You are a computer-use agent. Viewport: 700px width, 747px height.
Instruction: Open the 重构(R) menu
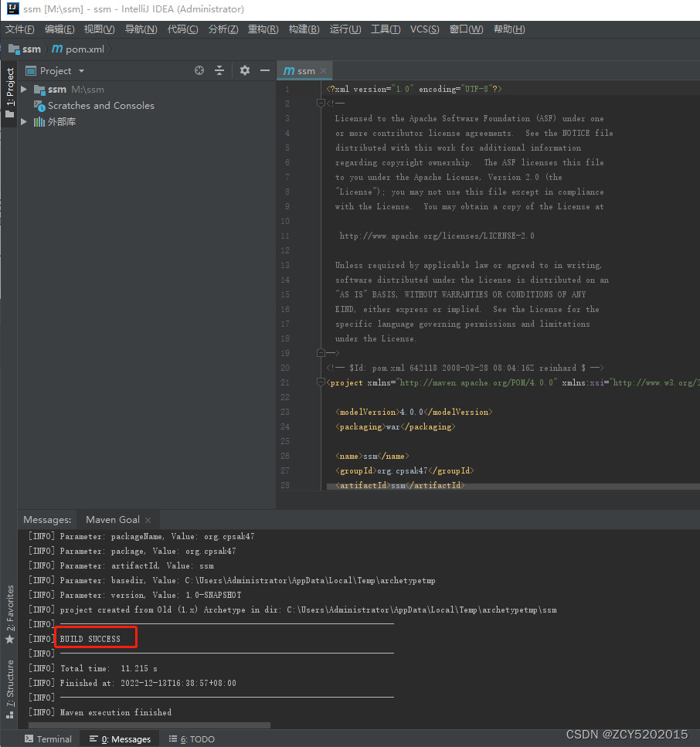pyautogui.click(x=263, y=29)
